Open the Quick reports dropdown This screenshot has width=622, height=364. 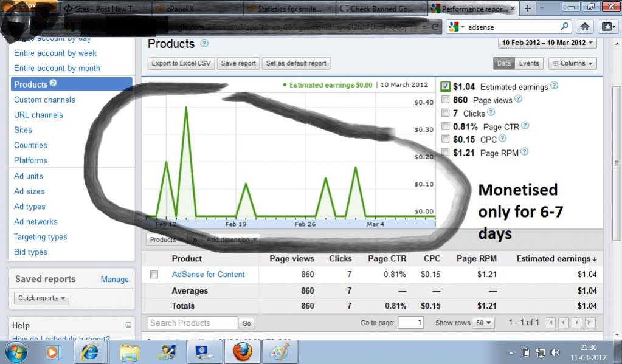(x=41, y=298)
